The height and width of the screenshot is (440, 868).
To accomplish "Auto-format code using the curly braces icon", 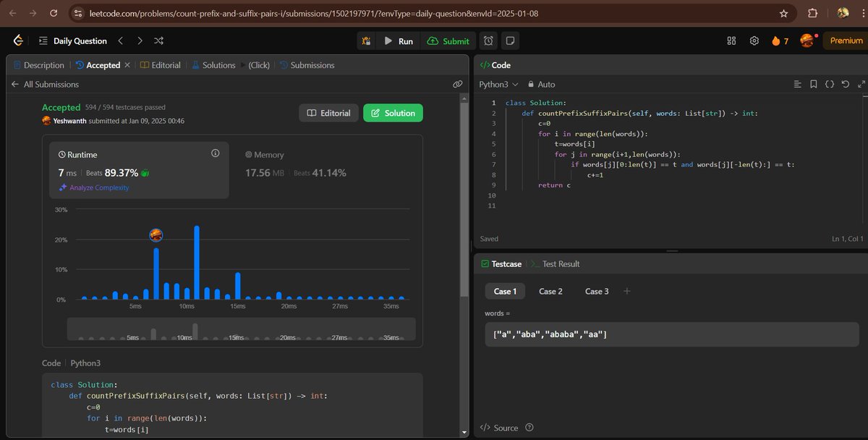I will 830,84.
